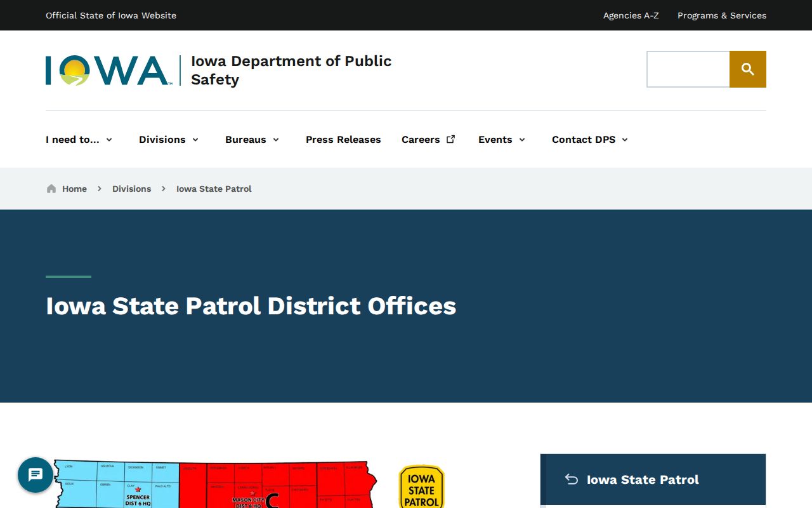
Task: Click the Iowa State Patrol breadcrumb text
Action: 214,189
